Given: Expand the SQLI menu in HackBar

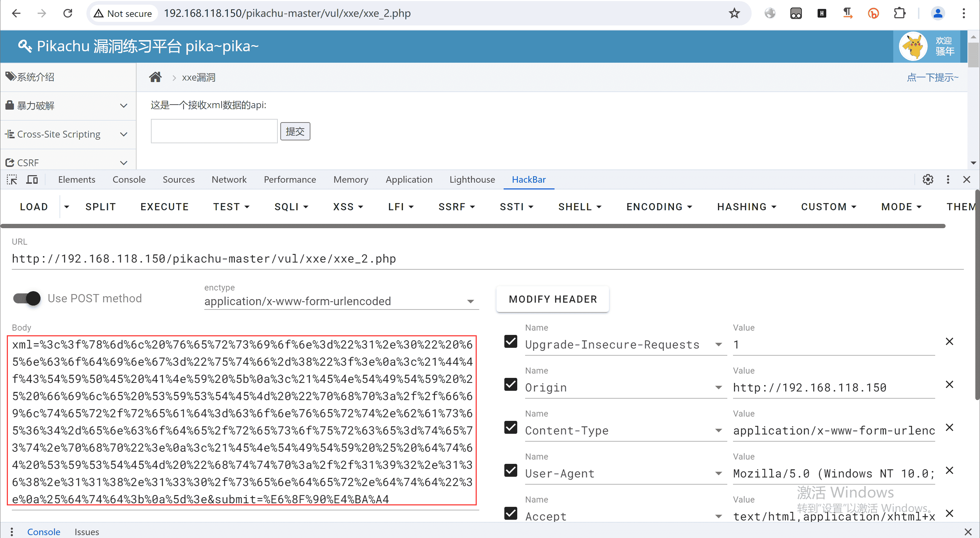Looking at the screenshot, I should [291, 207].
